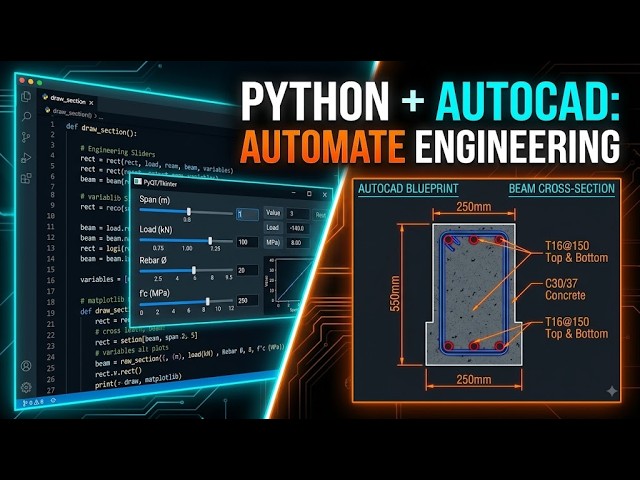Click the errors and warnings status counter
640x480 pixels.
[x=36, y=402]
